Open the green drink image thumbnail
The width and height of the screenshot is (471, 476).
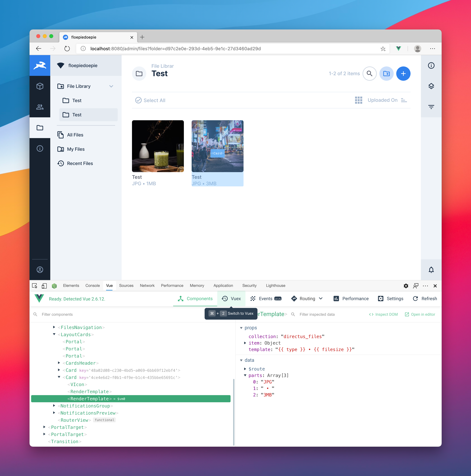point(158,146)
